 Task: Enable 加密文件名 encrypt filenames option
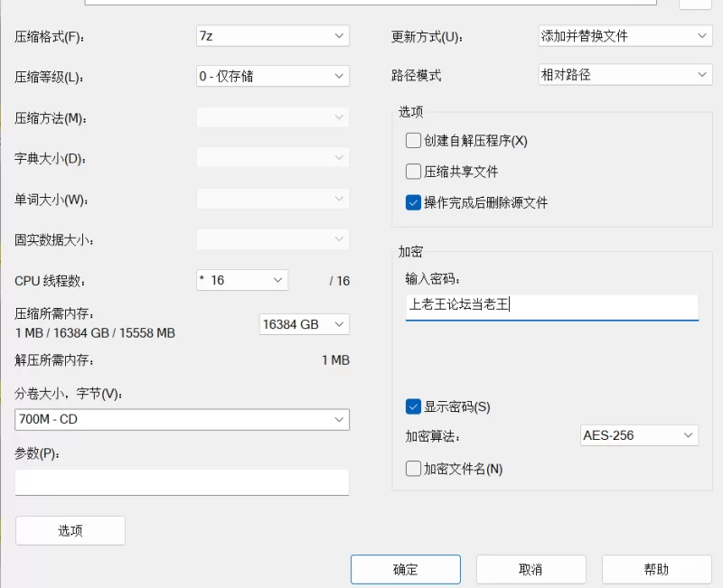tap(413, 469)
